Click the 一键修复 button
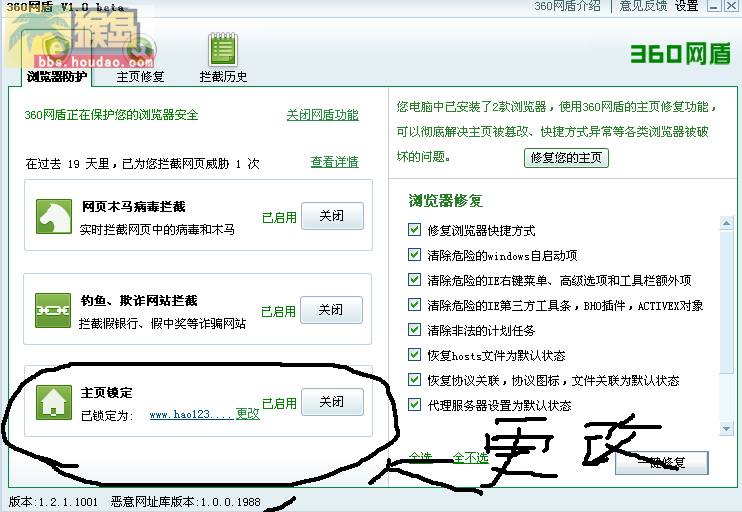 tap(662, 462)
